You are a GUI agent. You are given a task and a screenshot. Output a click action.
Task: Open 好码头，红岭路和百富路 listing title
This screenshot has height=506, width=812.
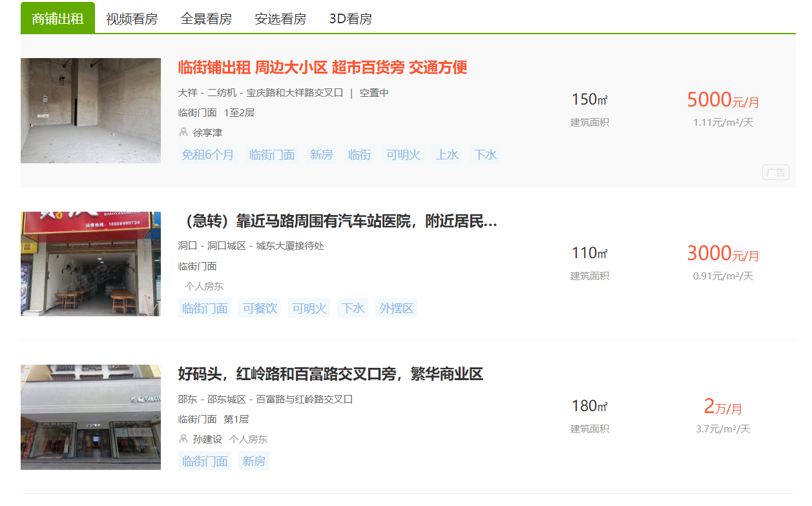[x=331, y=374]
